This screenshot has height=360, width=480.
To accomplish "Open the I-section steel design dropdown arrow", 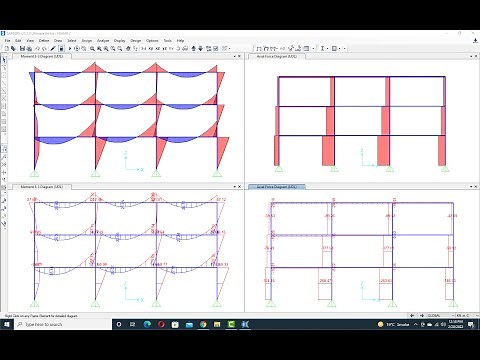I will 327,48.
